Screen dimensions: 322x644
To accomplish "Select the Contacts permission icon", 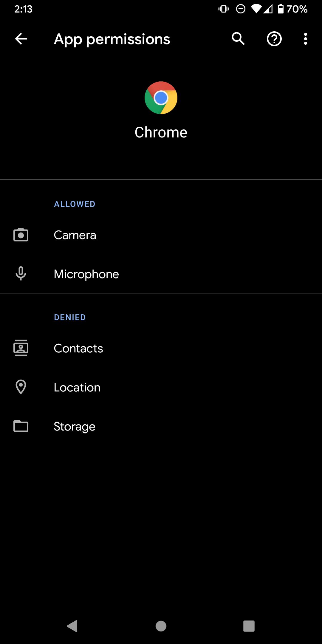I will point(21,348).
